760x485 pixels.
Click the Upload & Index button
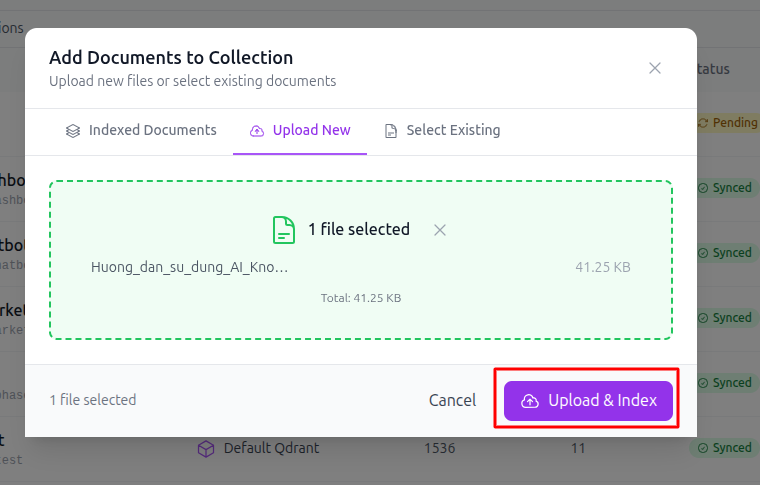coord(588,401)
